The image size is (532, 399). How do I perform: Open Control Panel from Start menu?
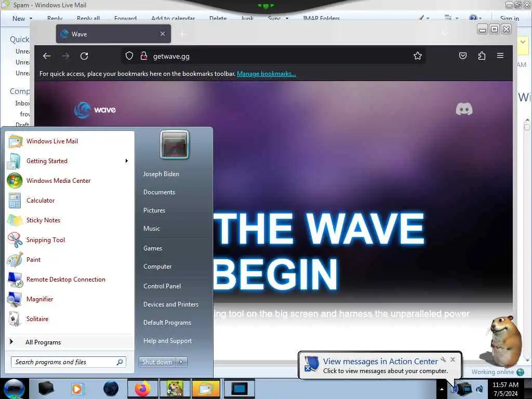[162, 286]
